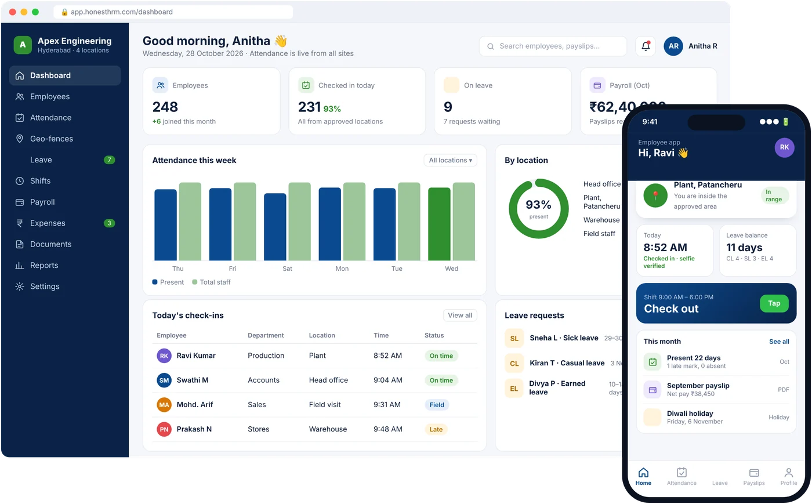Click the On time badge for Swathi M
The image size is (812, 504).
click(441, 380)
